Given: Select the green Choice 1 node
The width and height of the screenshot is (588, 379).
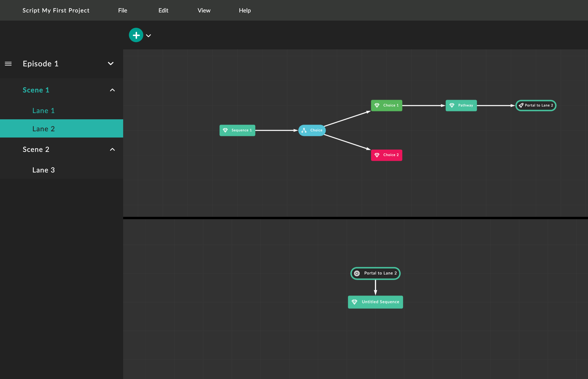Looking at the screenshot, I should tap(386, 105).
